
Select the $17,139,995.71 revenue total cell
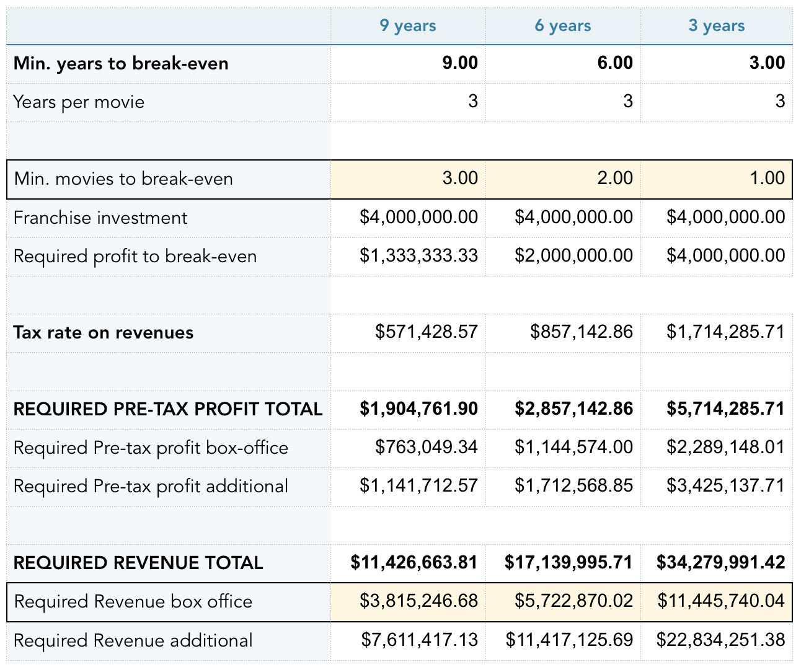[563, 563]
